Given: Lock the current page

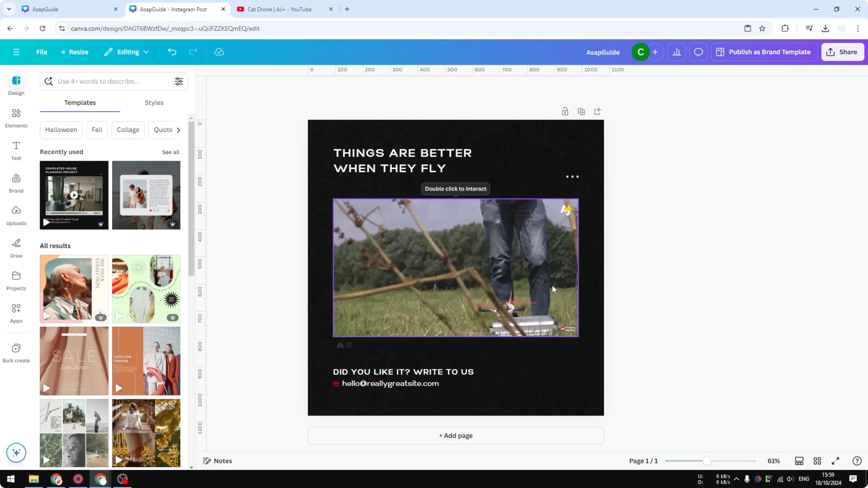Looking at the screenshot, I should pos(565,111).
